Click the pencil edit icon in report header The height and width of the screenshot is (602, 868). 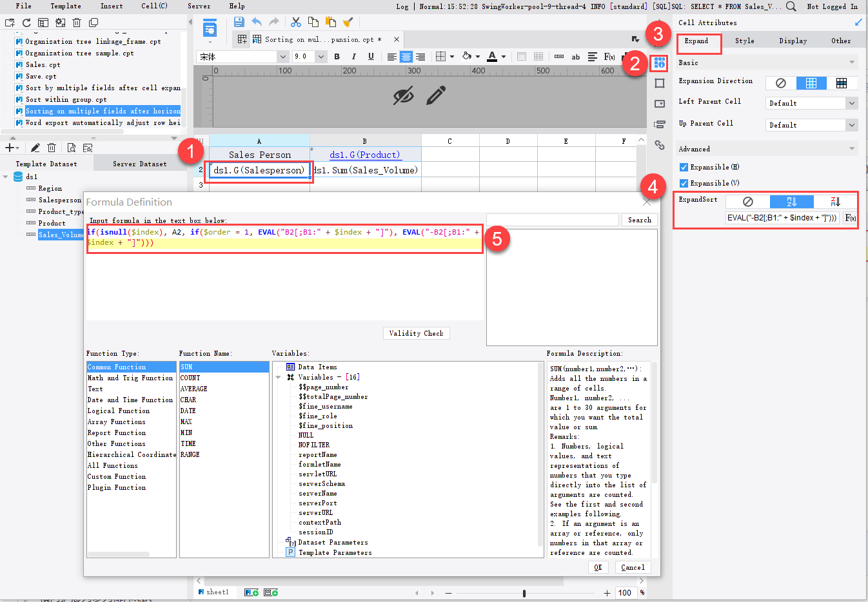436,96
